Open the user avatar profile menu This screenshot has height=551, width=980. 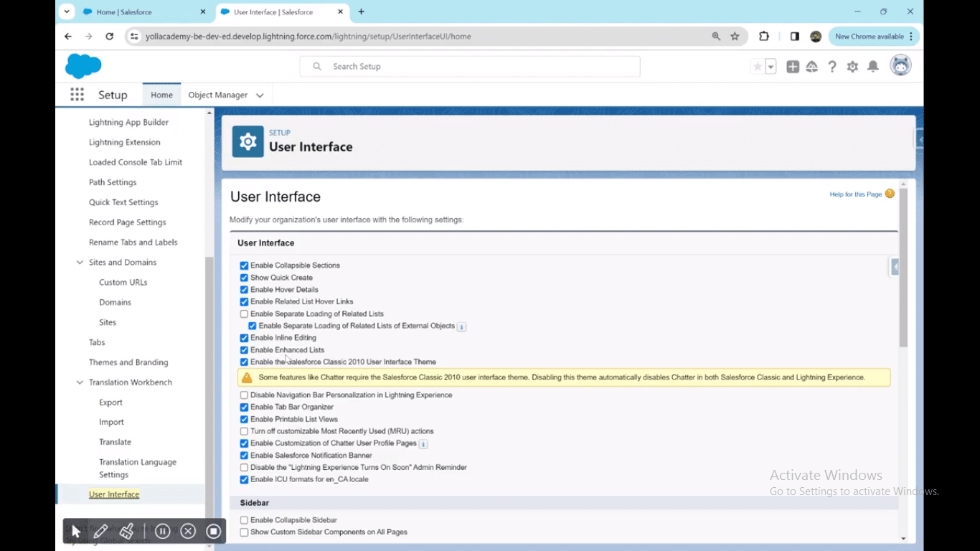tap(900, 66)
